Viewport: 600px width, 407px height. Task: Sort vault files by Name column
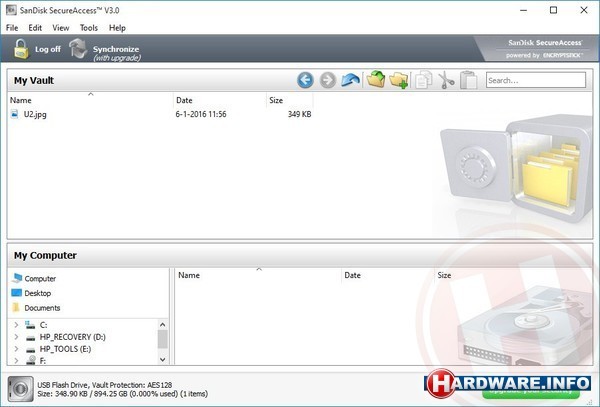coord(90,100)
